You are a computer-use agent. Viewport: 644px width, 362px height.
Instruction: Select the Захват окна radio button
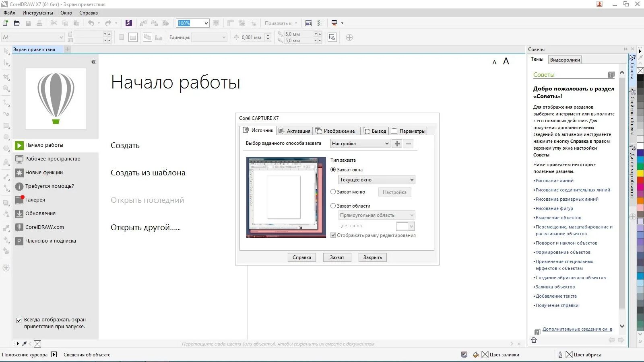click(333, 170)
